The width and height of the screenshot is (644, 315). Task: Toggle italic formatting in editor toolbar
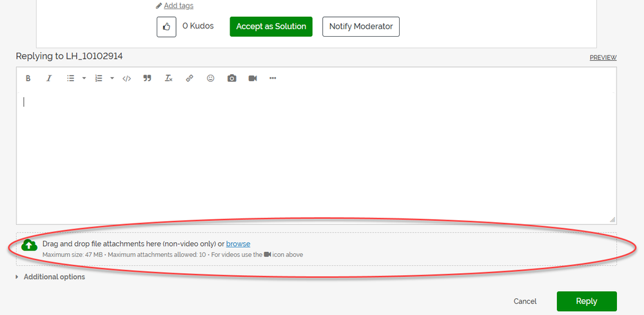pyautogui.click(x=49, y=79)
